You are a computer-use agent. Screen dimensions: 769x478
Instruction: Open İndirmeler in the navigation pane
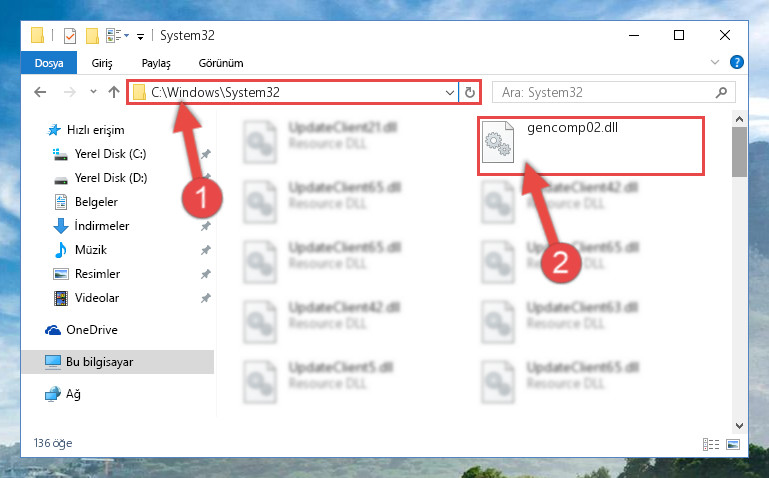pos(102,226)
